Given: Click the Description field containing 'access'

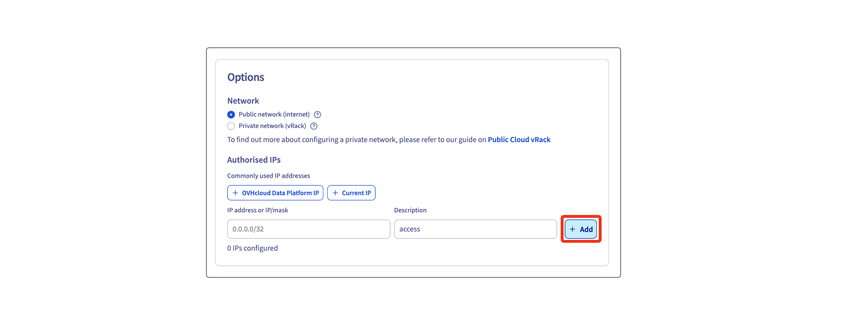Looking at the screenshot, I should pos(475,229).
